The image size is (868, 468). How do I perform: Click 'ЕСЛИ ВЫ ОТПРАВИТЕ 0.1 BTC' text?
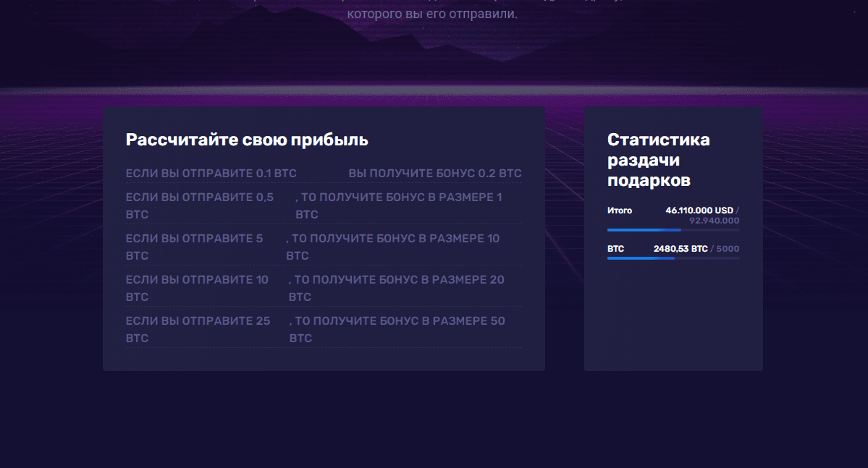tap(211, 174)
